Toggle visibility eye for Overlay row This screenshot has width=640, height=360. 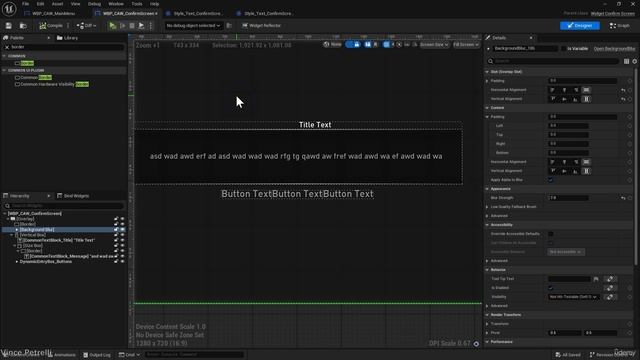click(122, 219)
